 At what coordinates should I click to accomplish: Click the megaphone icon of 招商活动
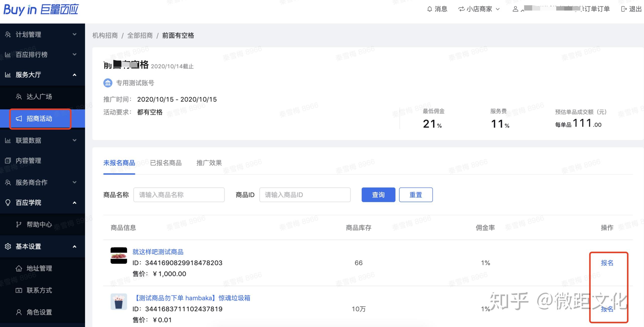pyautogui.click(x=19, y=119)
